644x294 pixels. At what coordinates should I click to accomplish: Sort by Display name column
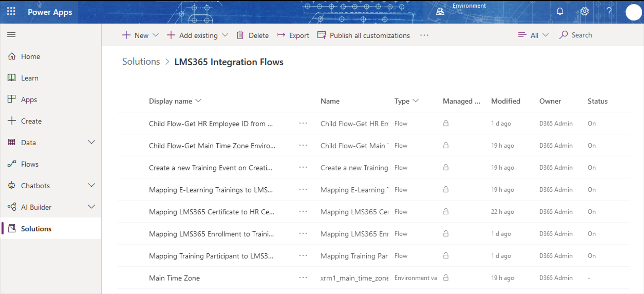(x=175, y=101)
